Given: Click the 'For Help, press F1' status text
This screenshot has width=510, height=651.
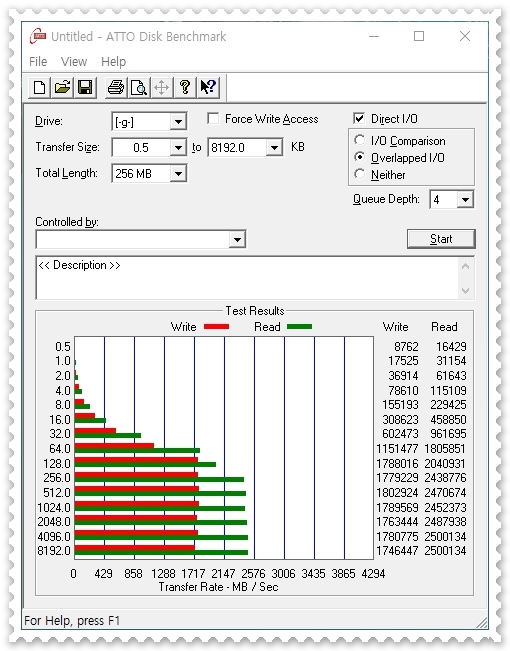Looking at the screenshot, I should (x=72, y=621).
